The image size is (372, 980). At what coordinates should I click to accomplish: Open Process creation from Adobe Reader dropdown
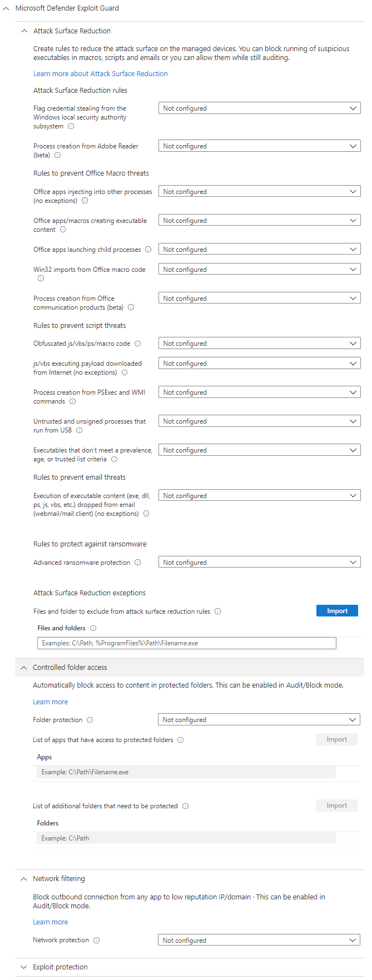pyautogui.click(x=259, y=146)
